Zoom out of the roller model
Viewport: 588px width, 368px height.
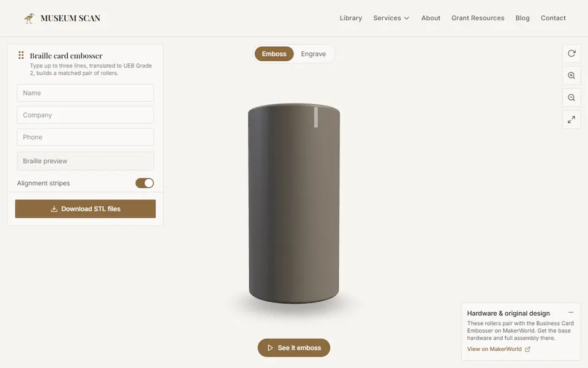point(571,98)
